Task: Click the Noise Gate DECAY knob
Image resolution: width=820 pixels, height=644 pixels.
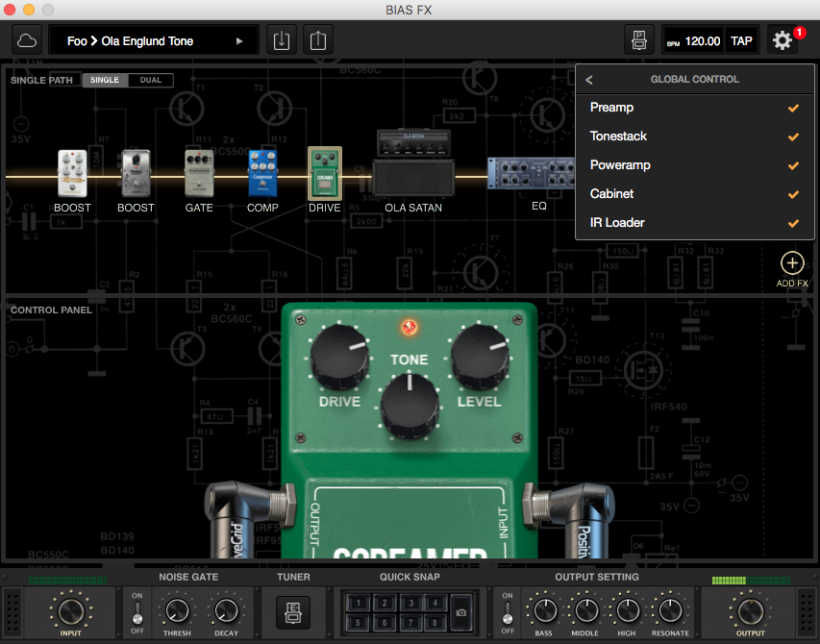Action: click(226, 610)
